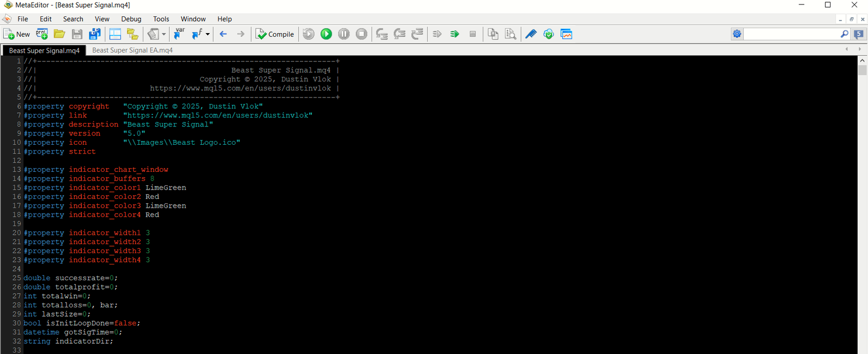Image resolution: width=868 pixels, height=354 pixels.
Task: Pause debugging
Action: click(344, 34)
